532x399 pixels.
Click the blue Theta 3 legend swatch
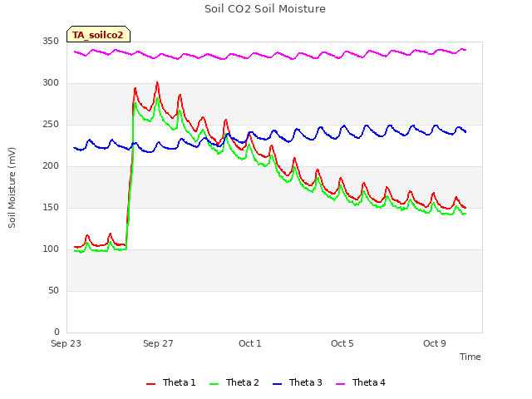[277, 384]
